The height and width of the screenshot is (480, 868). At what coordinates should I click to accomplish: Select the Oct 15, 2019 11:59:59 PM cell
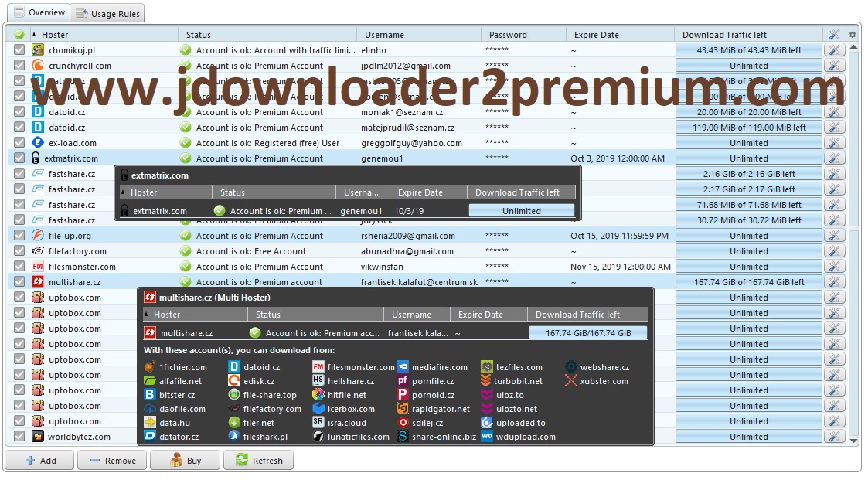coord(619,235)
